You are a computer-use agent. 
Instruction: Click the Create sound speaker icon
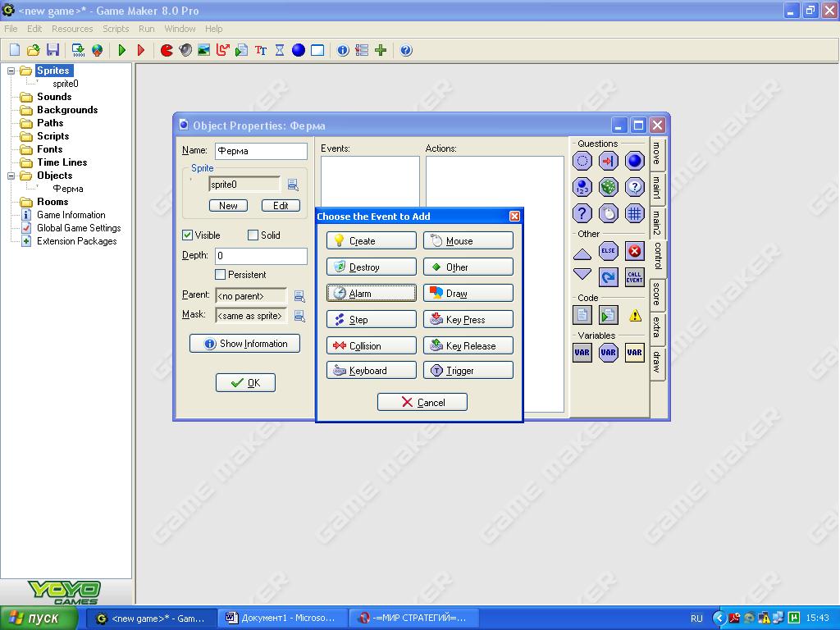[x=185, y=50]
